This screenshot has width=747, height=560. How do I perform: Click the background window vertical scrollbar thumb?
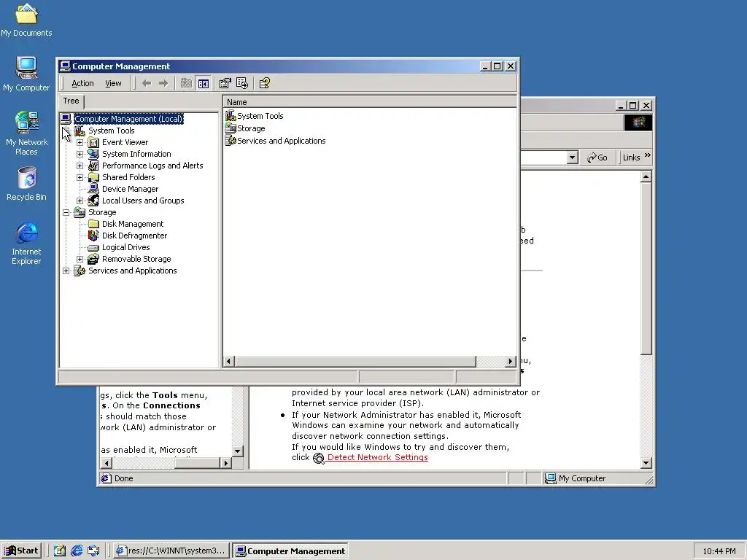[646, 268]
